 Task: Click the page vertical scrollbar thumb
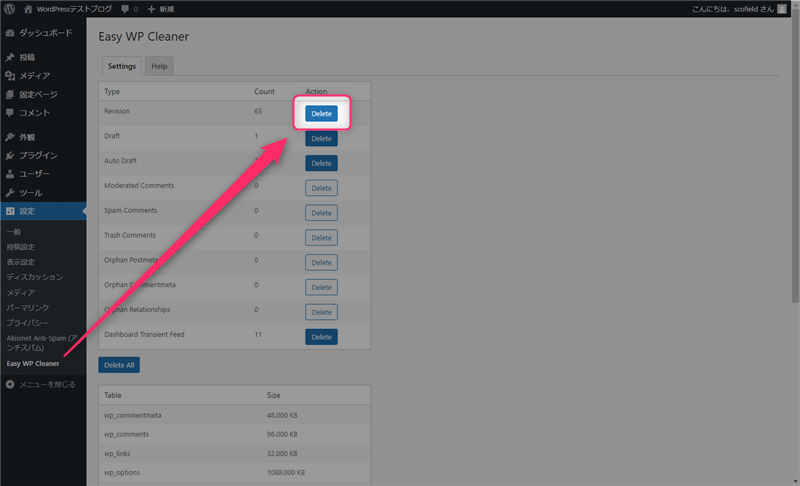pyautogui.click(x=795, y=158)
